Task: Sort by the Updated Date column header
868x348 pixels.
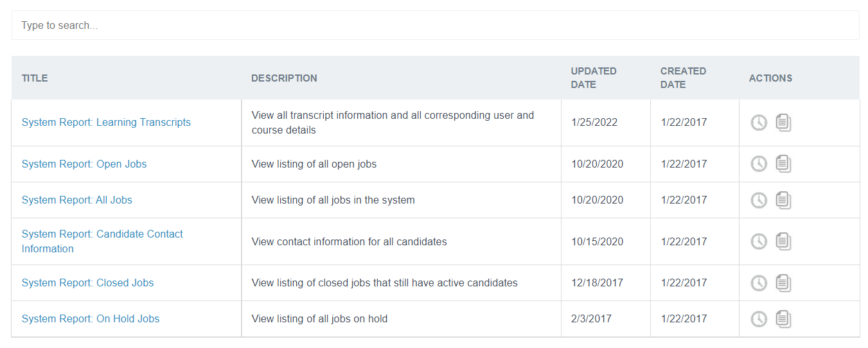Action: click(593, 78)
